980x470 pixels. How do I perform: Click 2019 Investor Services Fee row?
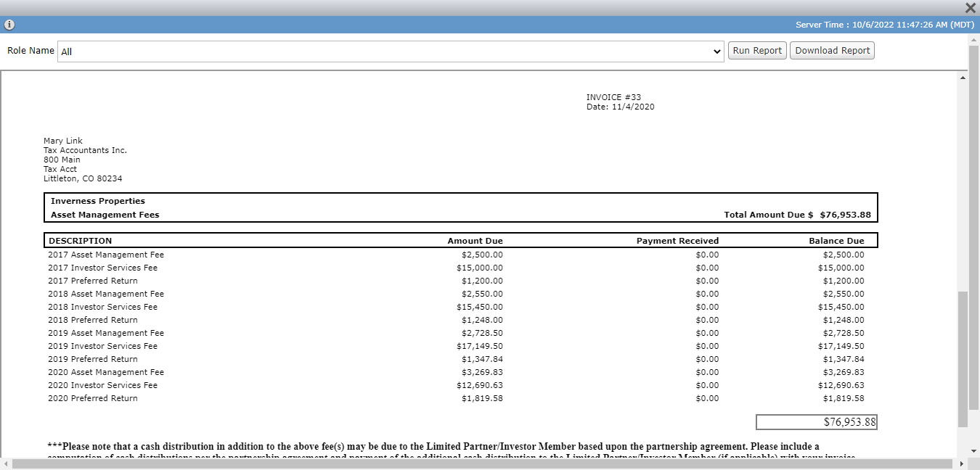click(460, 346)
